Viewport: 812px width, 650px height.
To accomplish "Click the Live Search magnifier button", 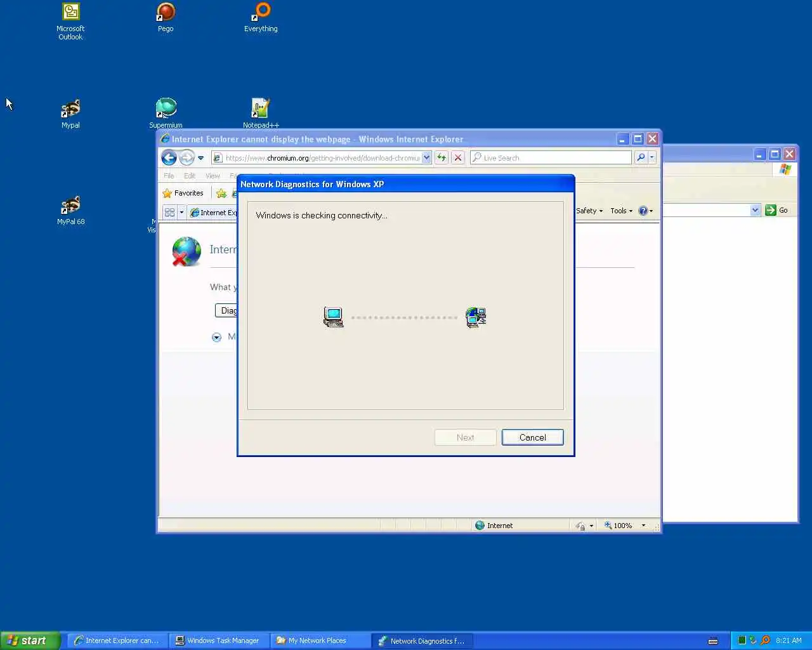I will [641, 157].
